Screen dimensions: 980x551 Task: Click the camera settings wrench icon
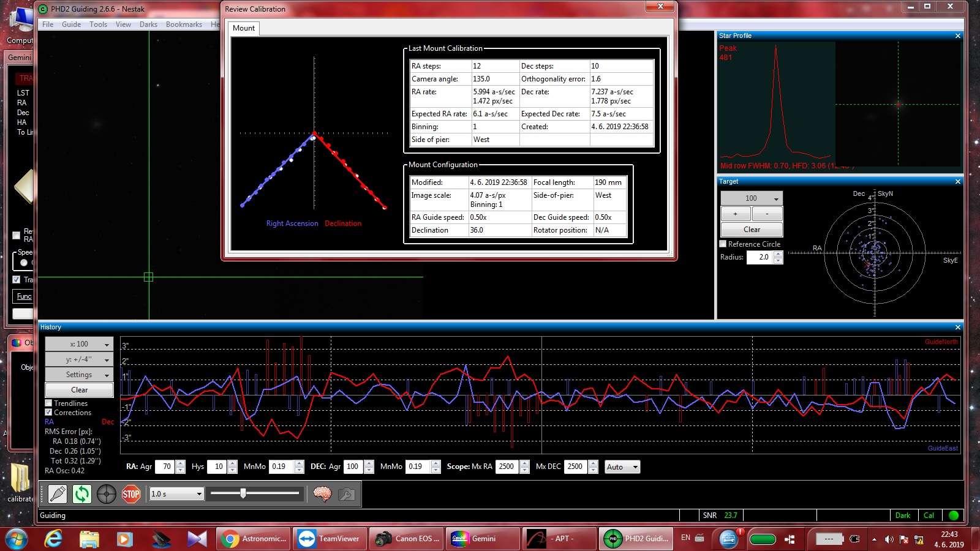click(x=347, y=494)
